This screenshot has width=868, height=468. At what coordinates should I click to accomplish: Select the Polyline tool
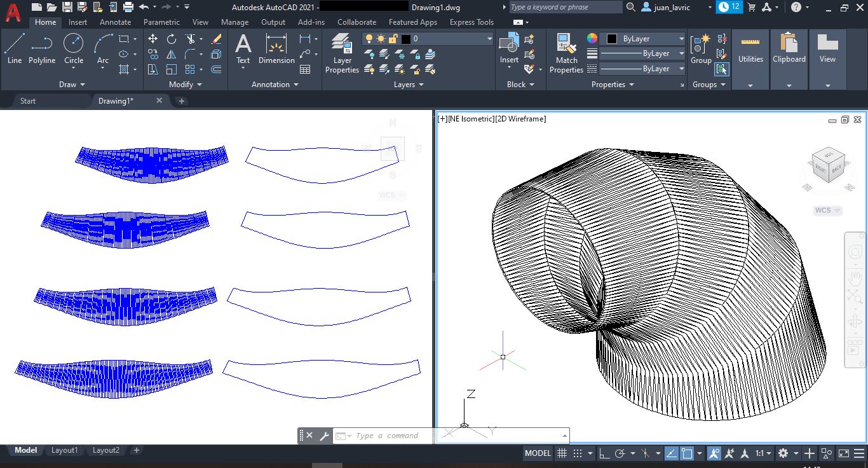42,48
